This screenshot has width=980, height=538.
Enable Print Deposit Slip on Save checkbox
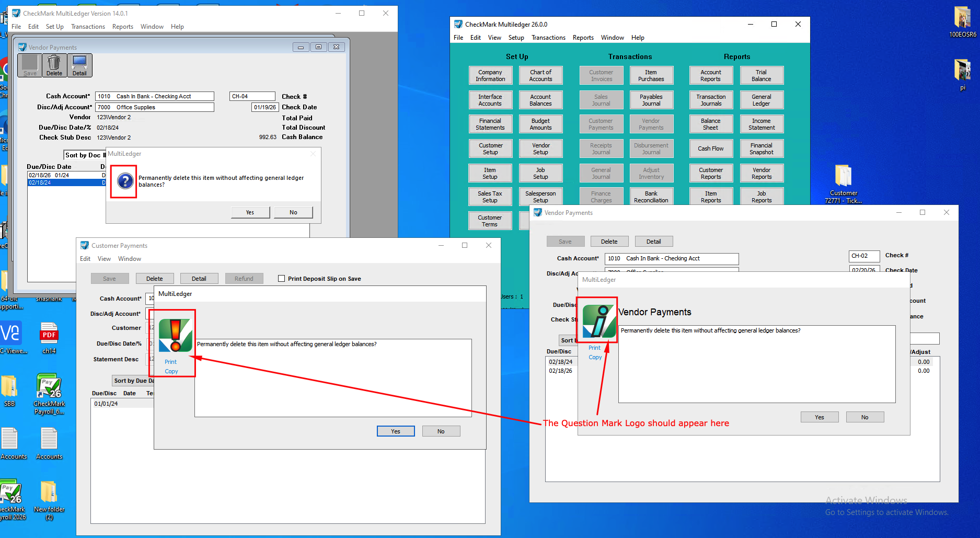(x=282, y=279)
